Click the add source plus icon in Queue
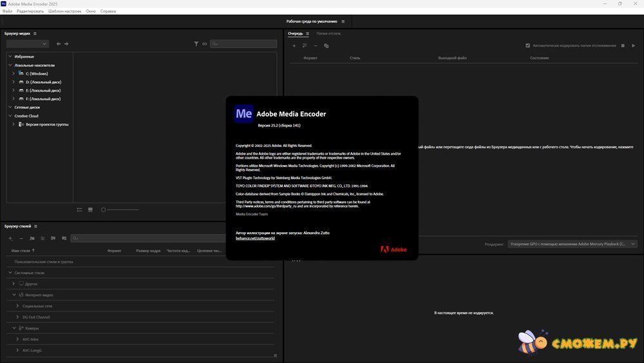This screenshot has width=644, height=363. click(294, 46)
